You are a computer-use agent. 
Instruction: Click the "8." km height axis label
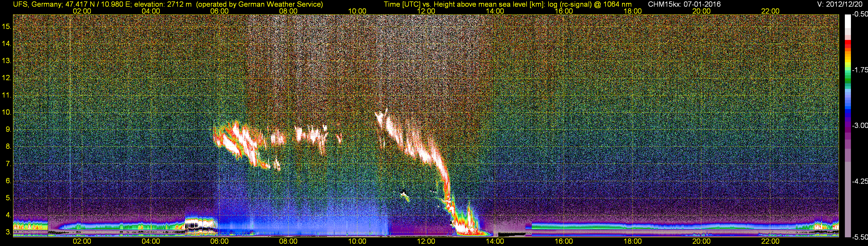pos(8,147)
